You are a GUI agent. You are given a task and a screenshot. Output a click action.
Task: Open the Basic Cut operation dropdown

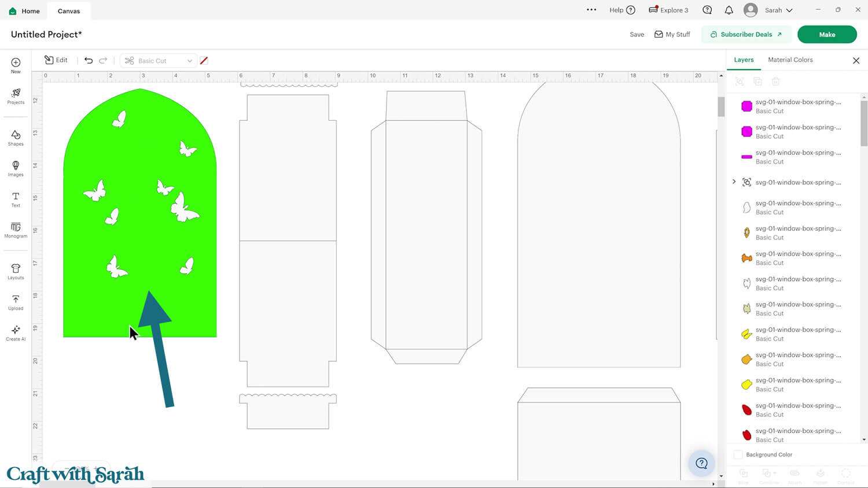(x=158, y=61)
